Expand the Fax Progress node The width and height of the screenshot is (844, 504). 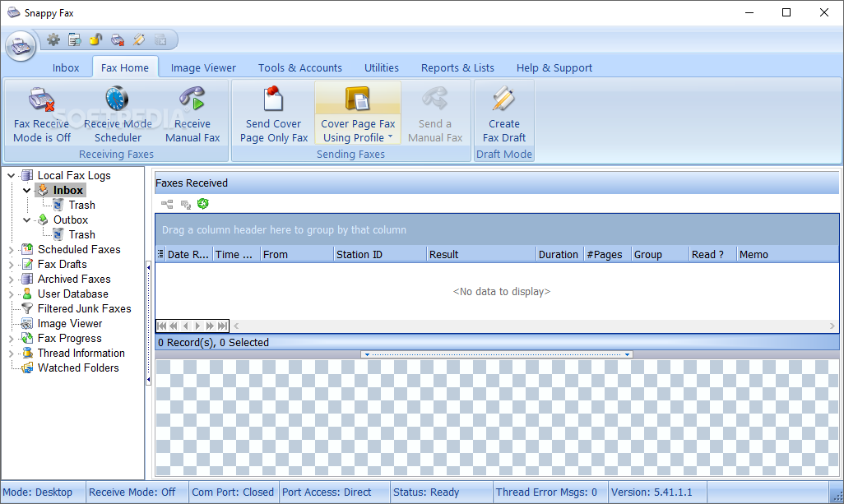(x=11, y=339)
